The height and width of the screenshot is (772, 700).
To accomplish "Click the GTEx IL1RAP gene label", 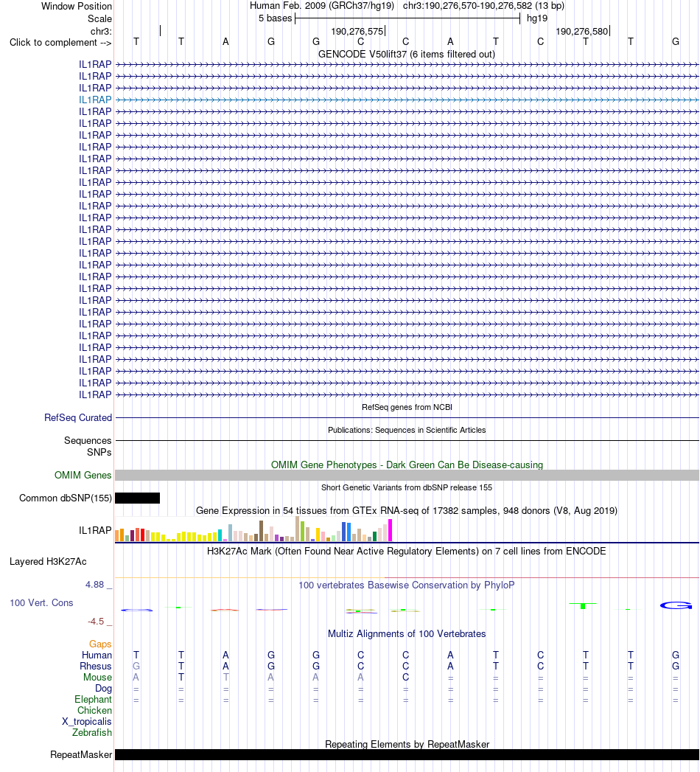I will (x=96, y=530).
